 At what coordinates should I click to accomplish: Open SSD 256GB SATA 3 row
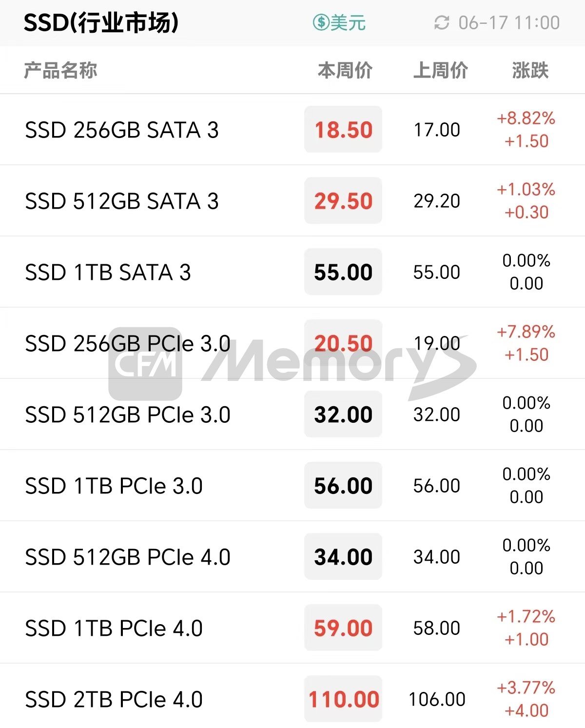[x=122, y=130]
